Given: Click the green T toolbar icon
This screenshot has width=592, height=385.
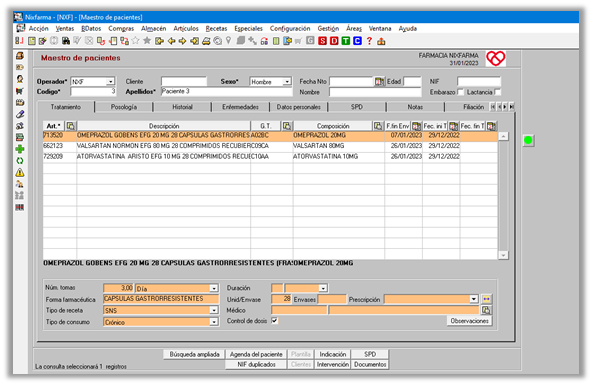Looking at the screenshot, I should (345, 41).
